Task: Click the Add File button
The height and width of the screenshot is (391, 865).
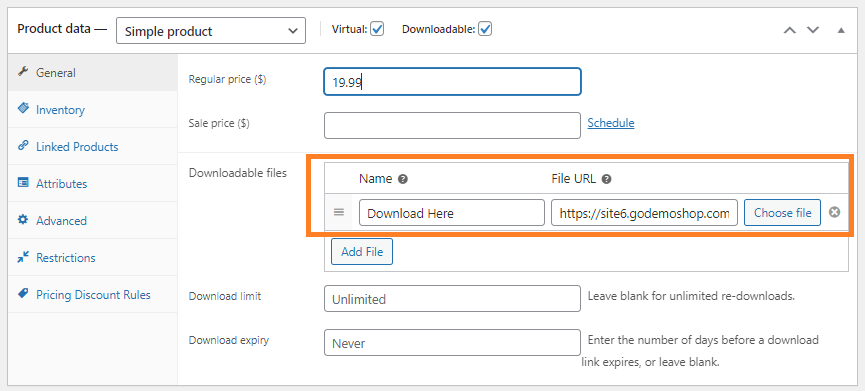Action: [x=362, y=251]
